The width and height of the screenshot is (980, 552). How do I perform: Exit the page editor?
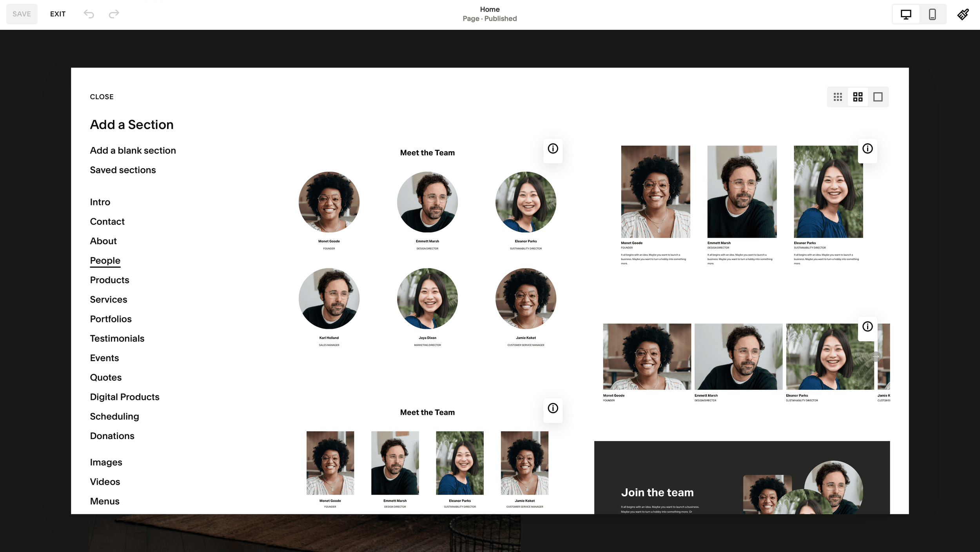click(58, 14)
